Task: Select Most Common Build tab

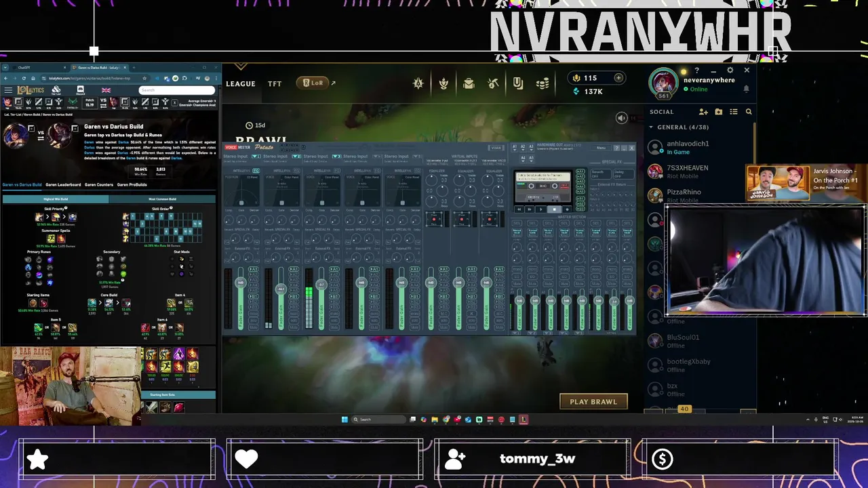Action: tap(162, 199)
